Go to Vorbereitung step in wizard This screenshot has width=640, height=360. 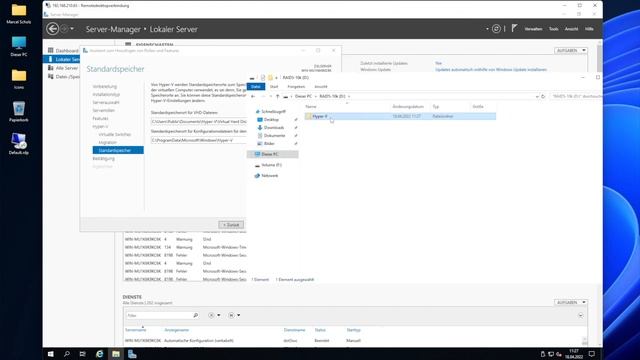[x=104, y=87]
